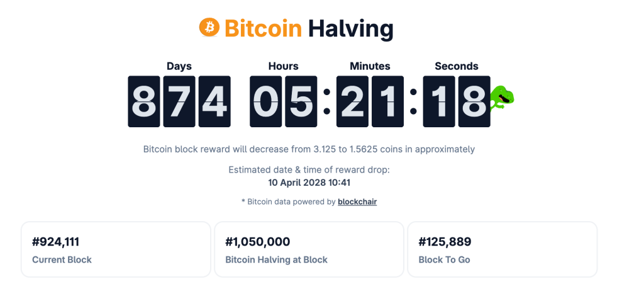Click the Days countdown first digit 8

[x=144, y=101]
